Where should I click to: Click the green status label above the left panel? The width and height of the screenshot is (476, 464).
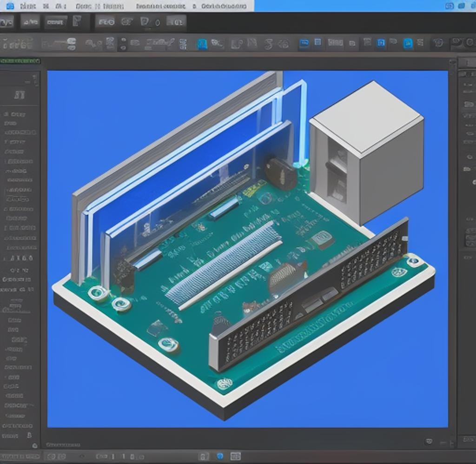pyautogui.click(x=20, y=61)
